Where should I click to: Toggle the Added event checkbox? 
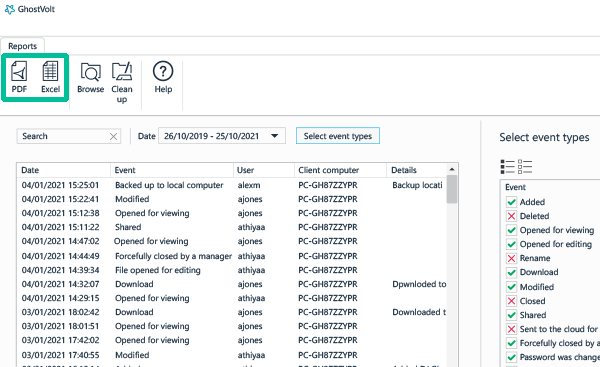point(511,202)
